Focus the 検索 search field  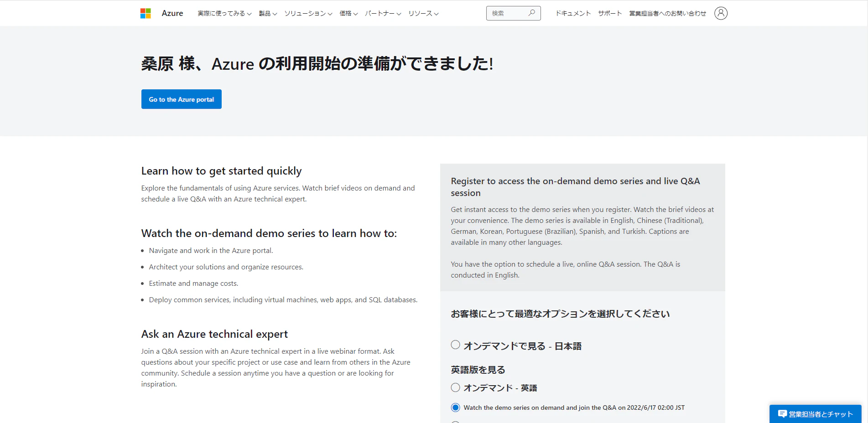pos(513,13)
